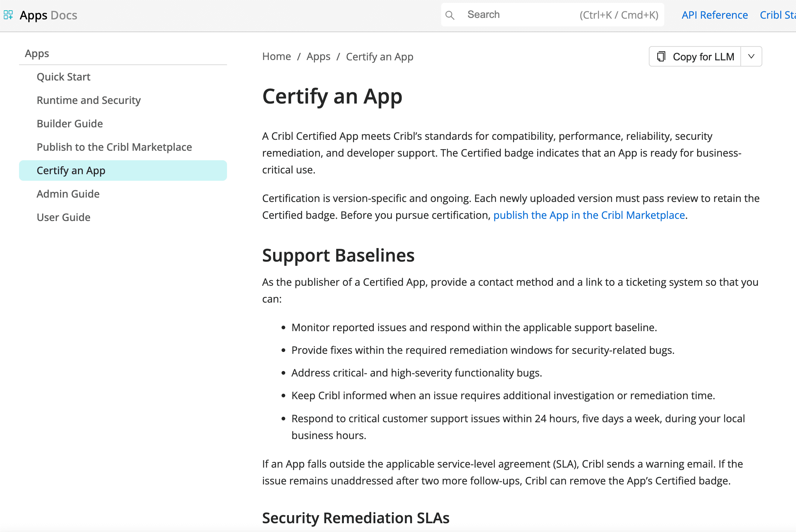Viewport: 796px width, 532px height.
Task: Click the '(Ctrl+K / Cmd+K)' shortcut hint
Action: [x=619, y=15]
